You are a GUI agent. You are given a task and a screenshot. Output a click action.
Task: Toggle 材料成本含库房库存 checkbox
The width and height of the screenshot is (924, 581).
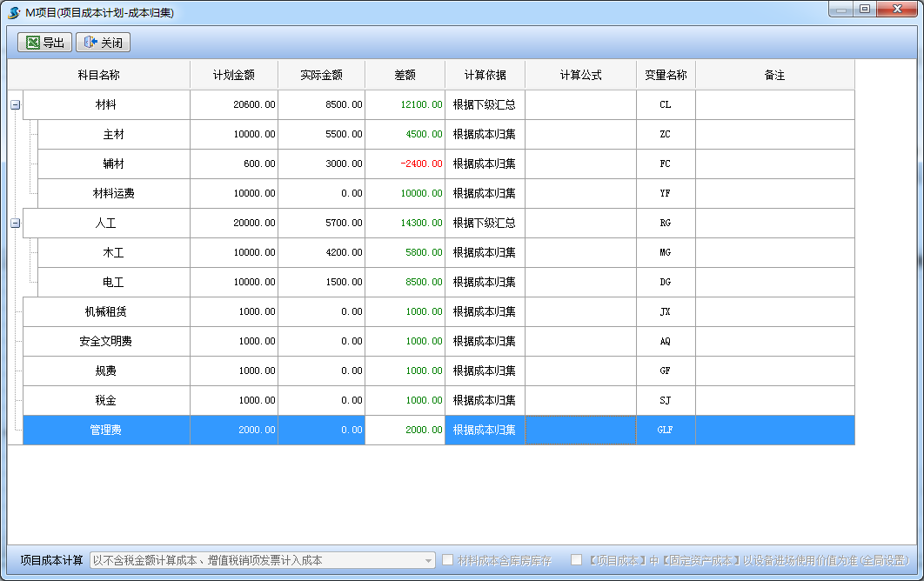click(448, 560)
